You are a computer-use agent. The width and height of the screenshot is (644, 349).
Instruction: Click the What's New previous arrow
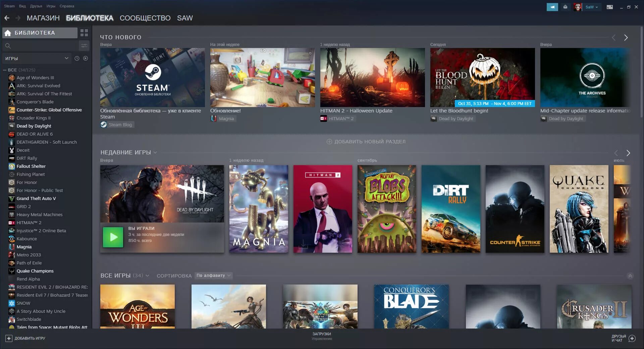(613, 38)
